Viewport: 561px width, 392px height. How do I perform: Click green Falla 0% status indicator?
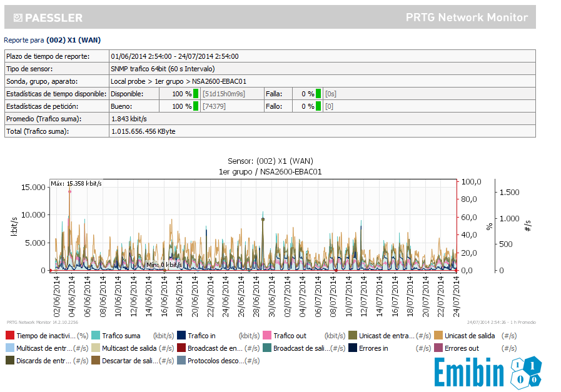click(318, 94)
